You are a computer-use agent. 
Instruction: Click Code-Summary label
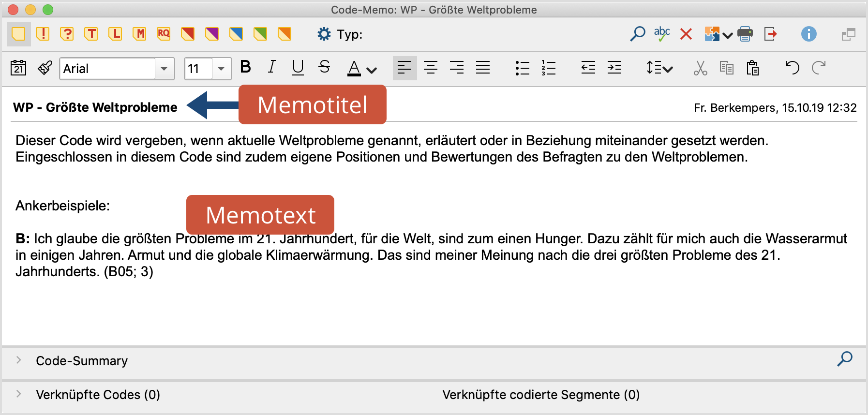point(82,361)
